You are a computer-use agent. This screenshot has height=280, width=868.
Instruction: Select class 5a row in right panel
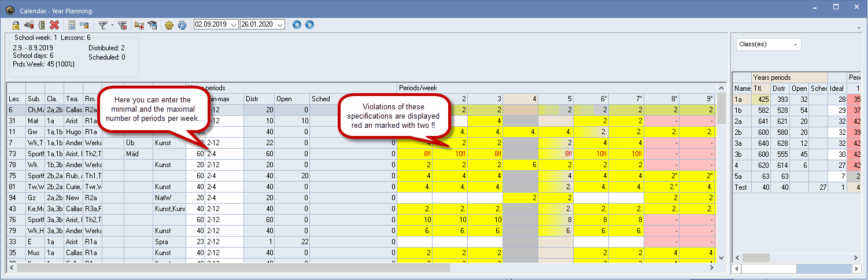742,176
